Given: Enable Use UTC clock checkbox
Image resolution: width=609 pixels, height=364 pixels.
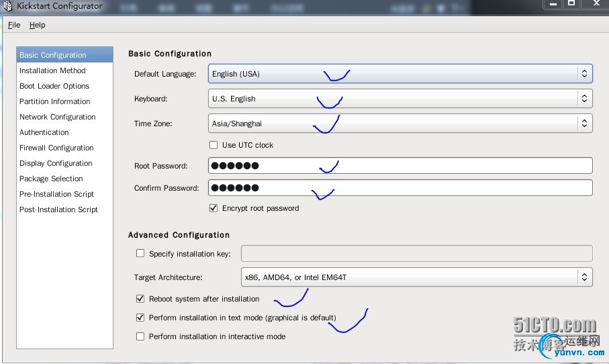Looking at the screenshot, I should pyautogui.click(x=214, y=145).
